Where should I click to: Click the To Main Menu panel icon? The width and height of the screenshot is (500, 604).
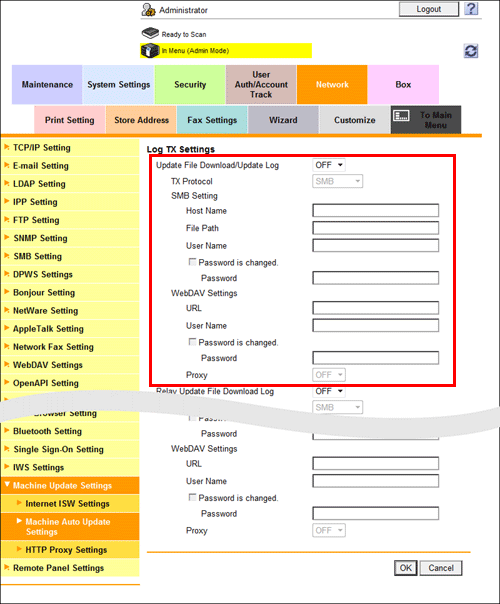(401, 115)
